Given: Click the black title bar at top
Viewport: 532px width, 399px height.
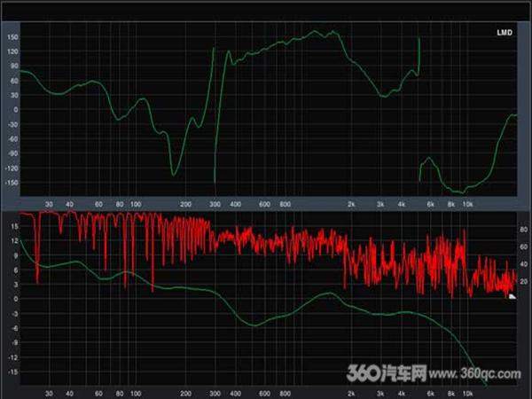Looking at the screenshot, I should pos(266,7).
